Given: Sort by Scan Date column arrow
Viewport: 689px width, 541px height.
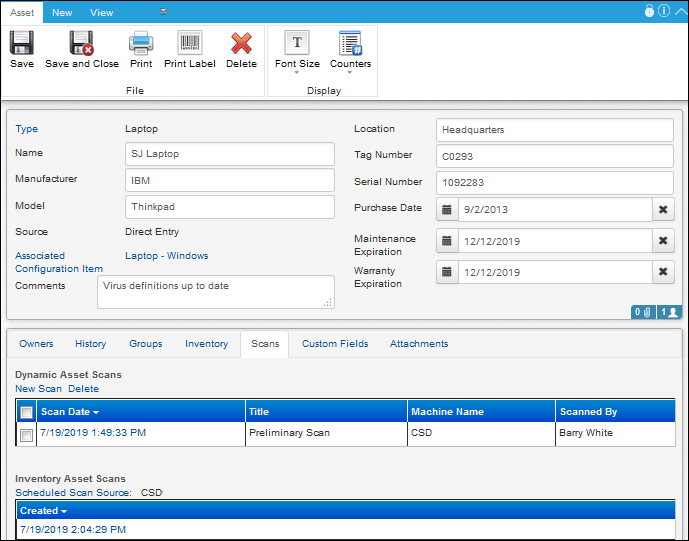Looking at the screenshot, I should point(96,412).
